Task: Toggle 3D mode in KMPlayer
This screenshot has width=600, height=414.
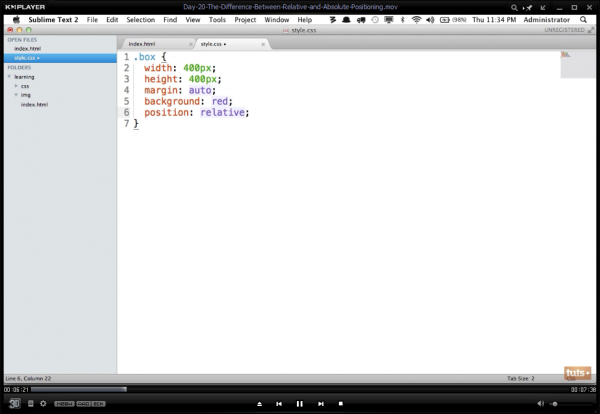Action: 15,403
